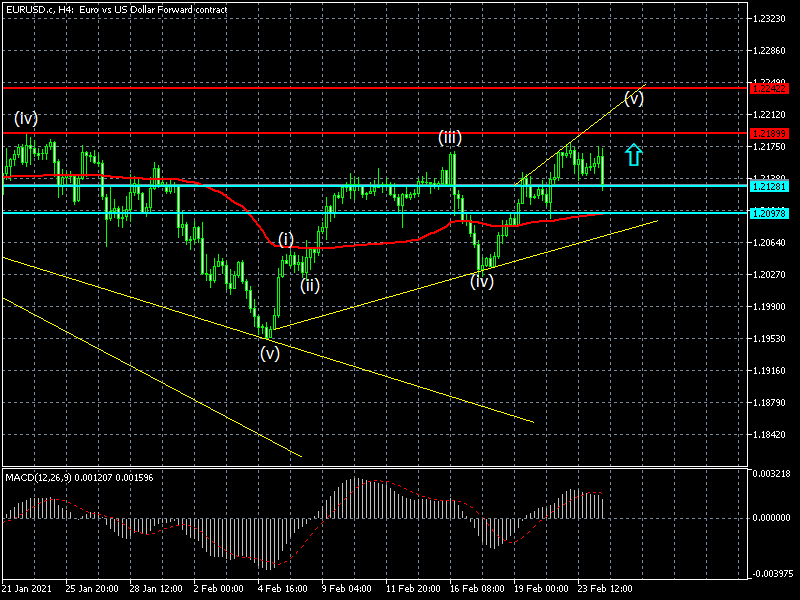This screenshot has height=600, width=800.
Task: Click the 4 Feb 16:00 date label
Action: click(282, 588)
